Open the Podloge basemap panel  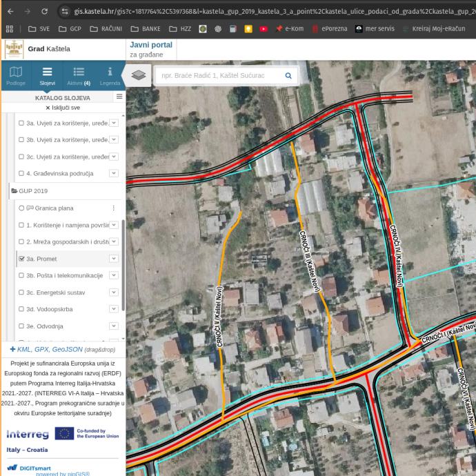point(15,76)
